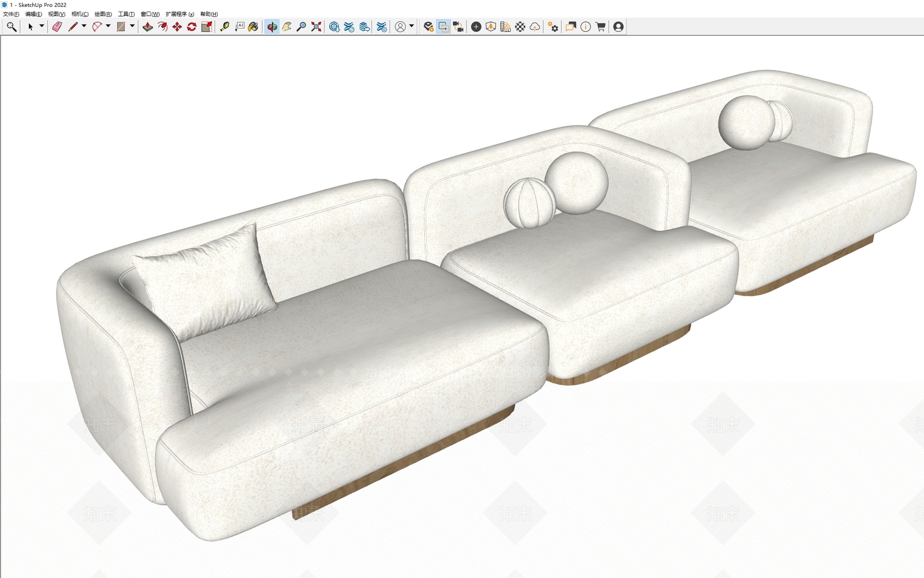Click the black circle plus icon

(476, 27)
